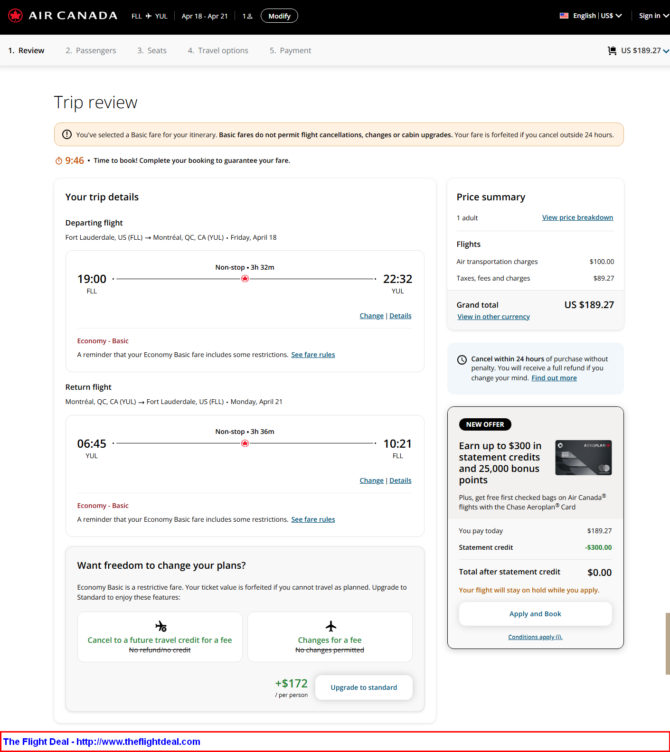
Task: Click the cancel-to-travel-credit plane icon
Action: 161,626
